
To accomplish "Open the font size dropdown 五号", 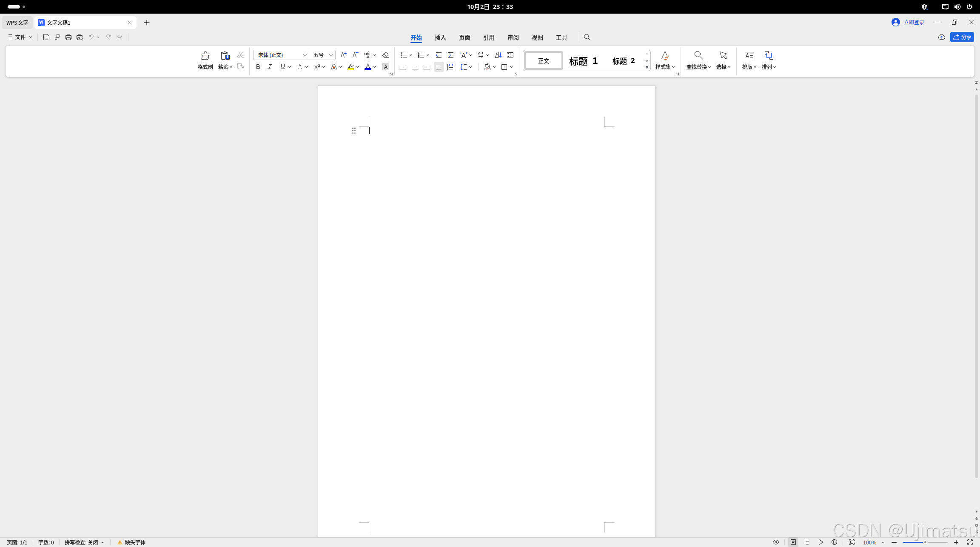I will (x=330, y=55).
